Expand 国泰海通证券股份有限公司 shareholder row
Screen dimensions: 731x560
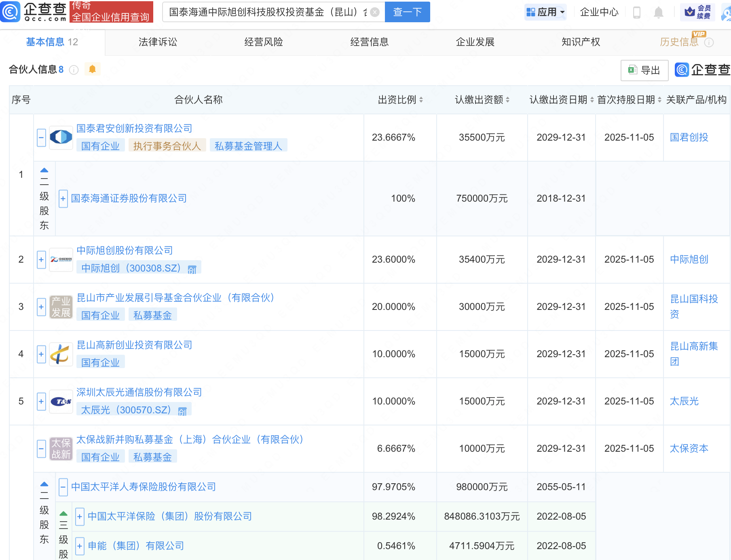(x=63, y=198)
